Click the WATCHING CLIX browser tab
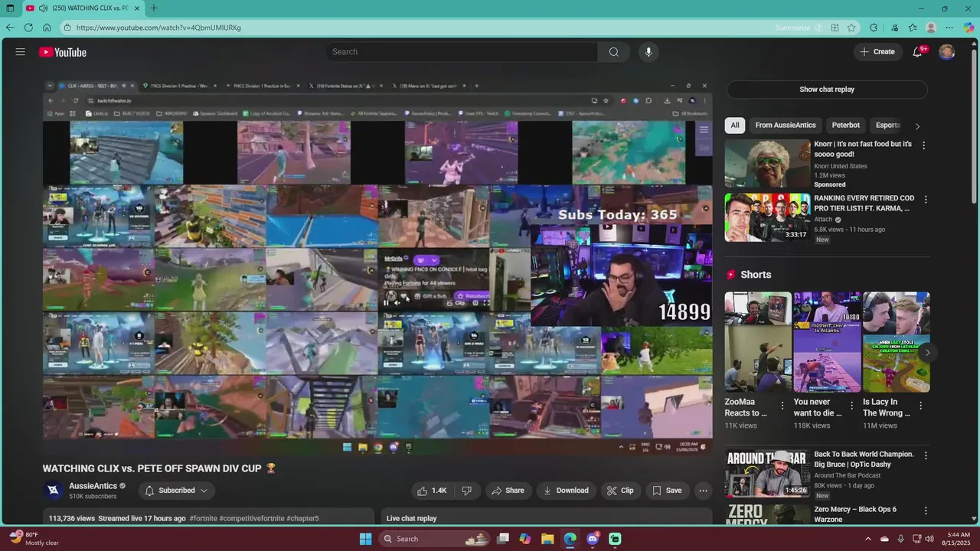980x551 pixels. 83,8
